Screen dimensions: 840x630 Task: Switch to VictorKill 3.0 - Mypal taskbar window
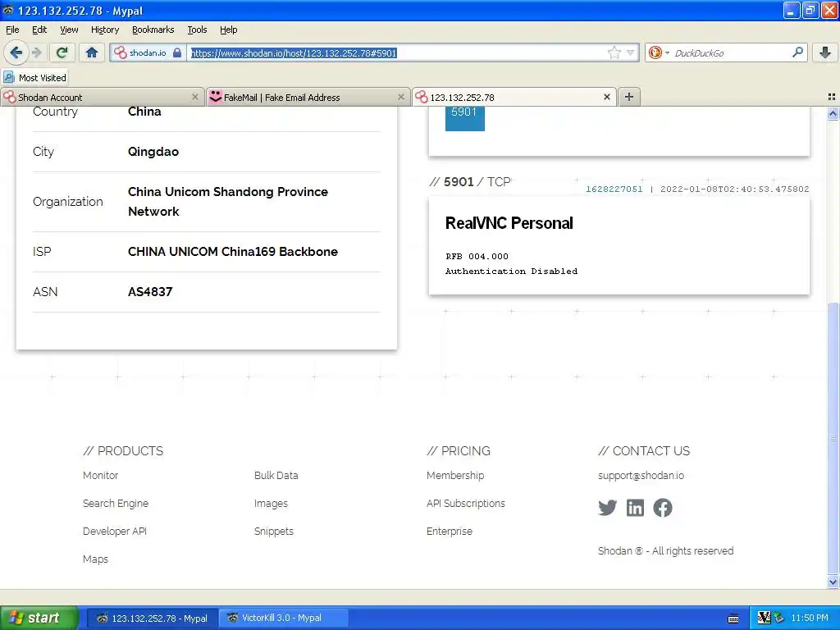point(283,619)
